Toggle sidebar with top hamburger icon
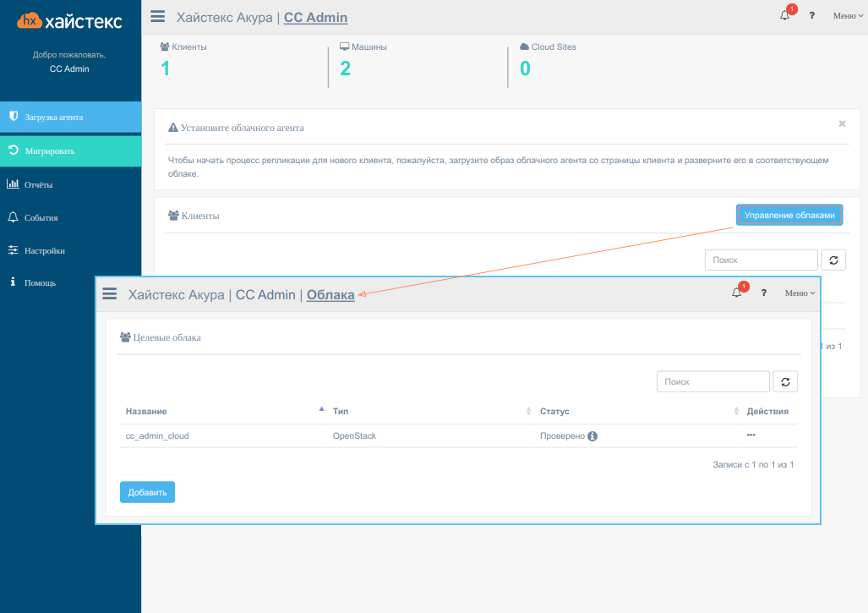The image size is (868, 613). (158, 16)
